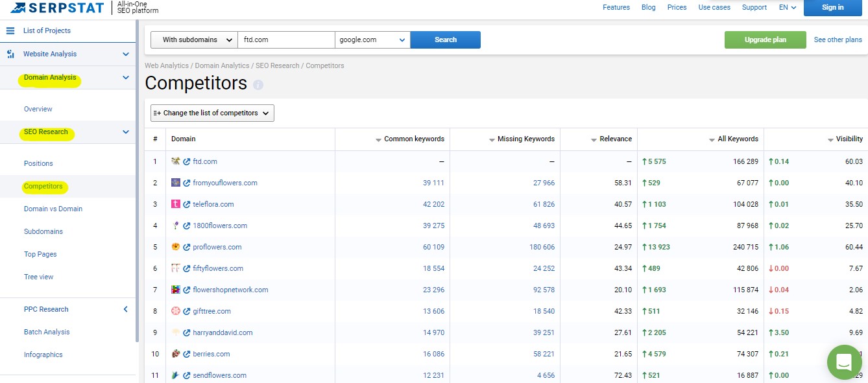This screenshot has width=868, height=383.
Task: Select Subdomains in the sidebar
Action: point(43,231)
